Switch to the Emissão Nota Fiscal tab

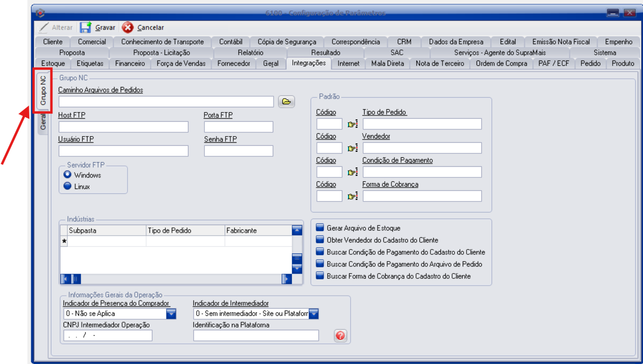(561, 42)
